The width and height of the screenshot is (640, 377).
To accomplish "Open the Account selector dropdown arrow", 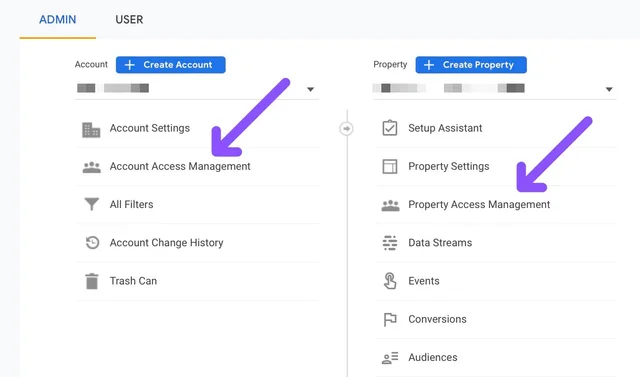I will [311, 89].
